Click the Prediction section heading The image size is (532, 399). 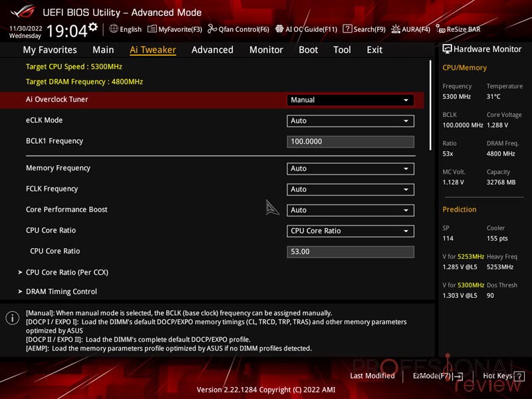pos(460,209)
